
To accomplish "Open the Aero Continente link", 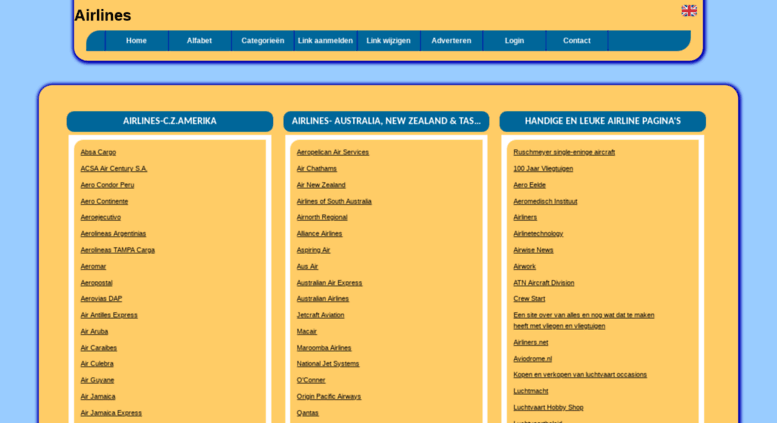I will point(104,201).
